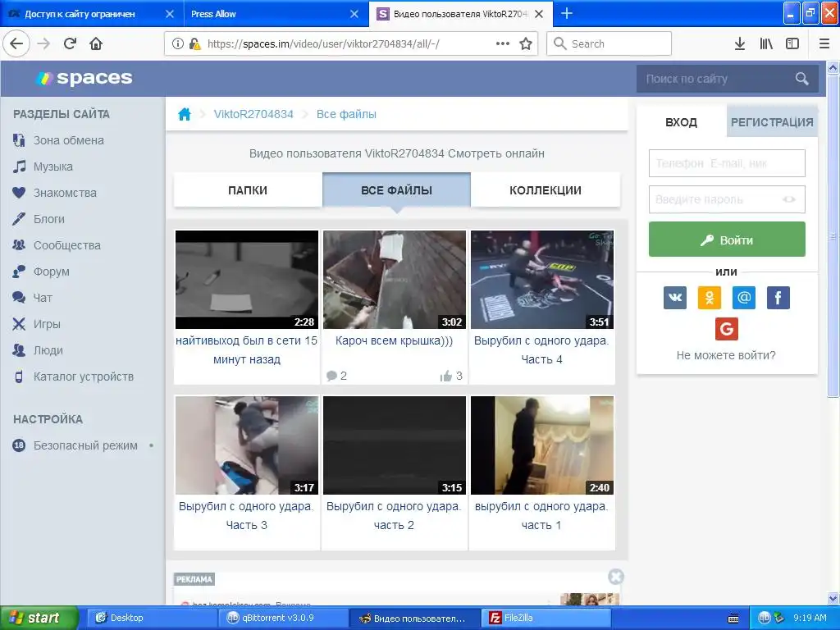Open a new browser tab with plus

566,13
